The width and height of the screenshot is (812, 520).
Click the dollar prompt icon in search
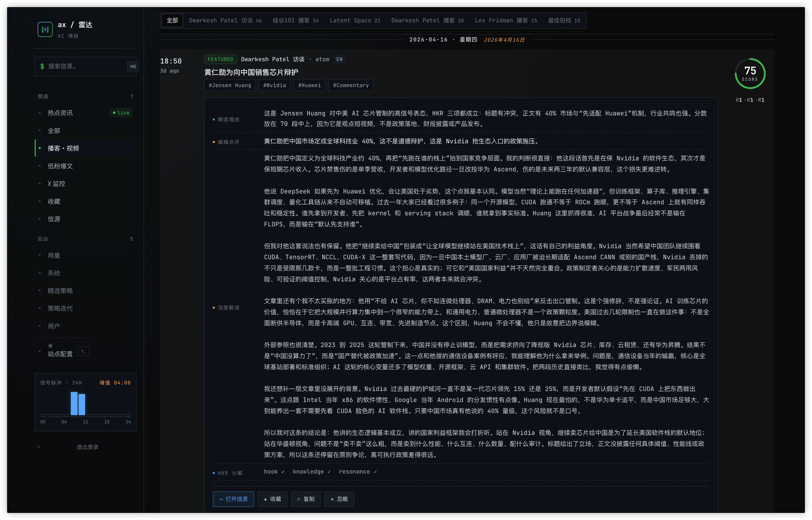click(42, 66)
